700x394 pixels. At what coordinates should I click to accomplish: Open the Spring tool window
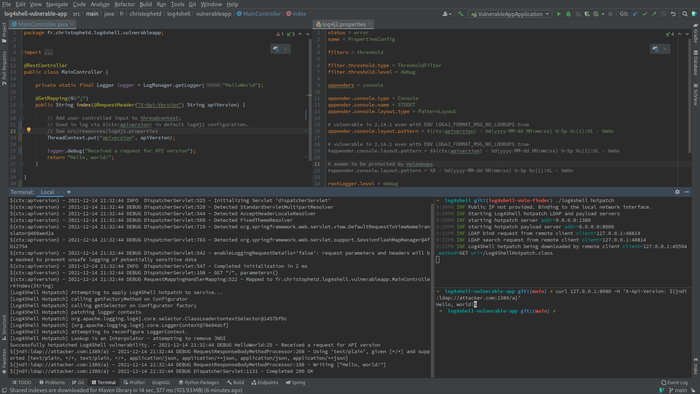(x=296, y=382)
